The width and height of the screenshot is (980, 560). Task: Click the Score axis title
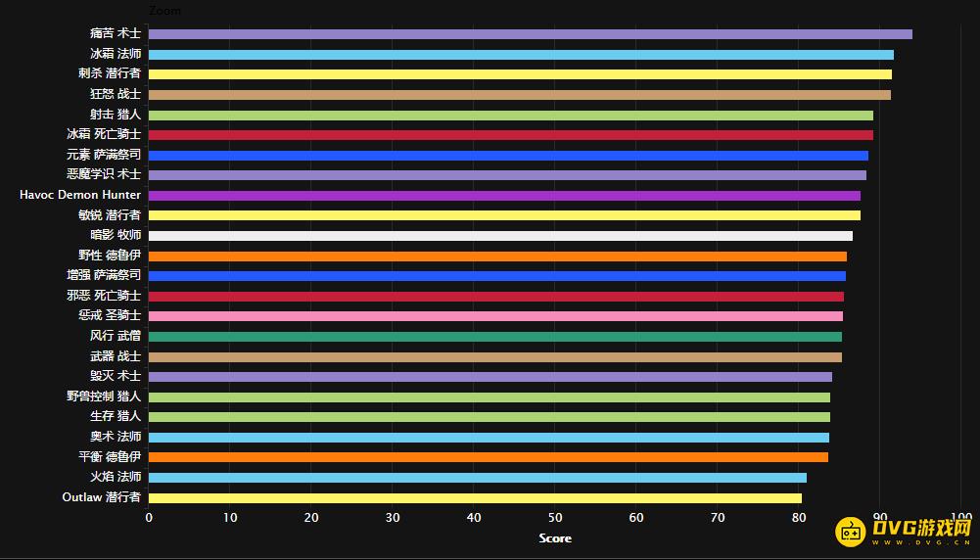(x=555, y=538)
